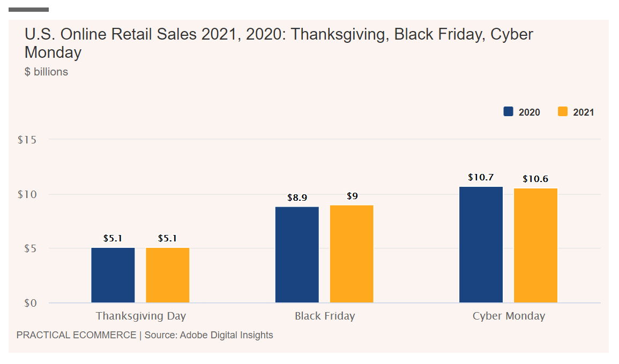Click the Thanksgiving Day axis label
The image size is (619, 364).
click(141, 316)
